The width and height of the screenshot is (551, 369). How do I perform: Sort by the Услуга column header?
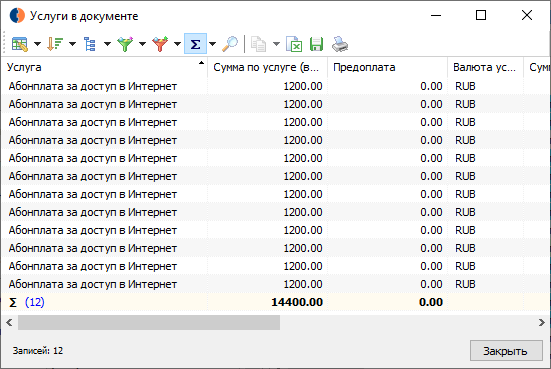pyautogui.click(x=105, y=67)
